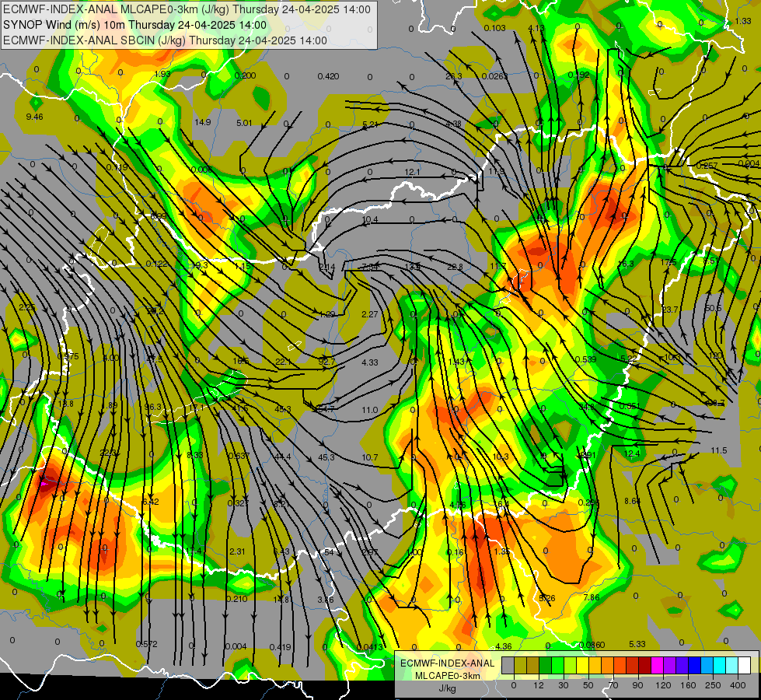Click the purple swatch next to magenta
The height and width of the screenshot is (700, 761).
tap(670, 665)
